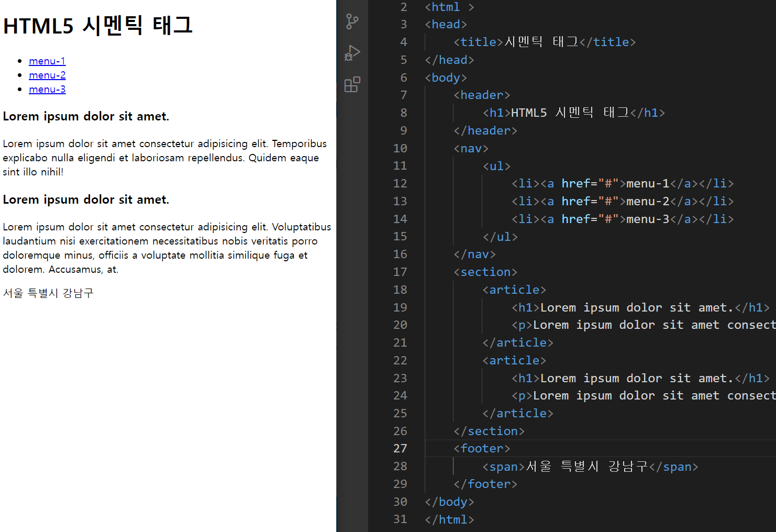Click paragraph containing Voluptatibus laudantium text
Viewport: 776px width, 532px height.
167,248
